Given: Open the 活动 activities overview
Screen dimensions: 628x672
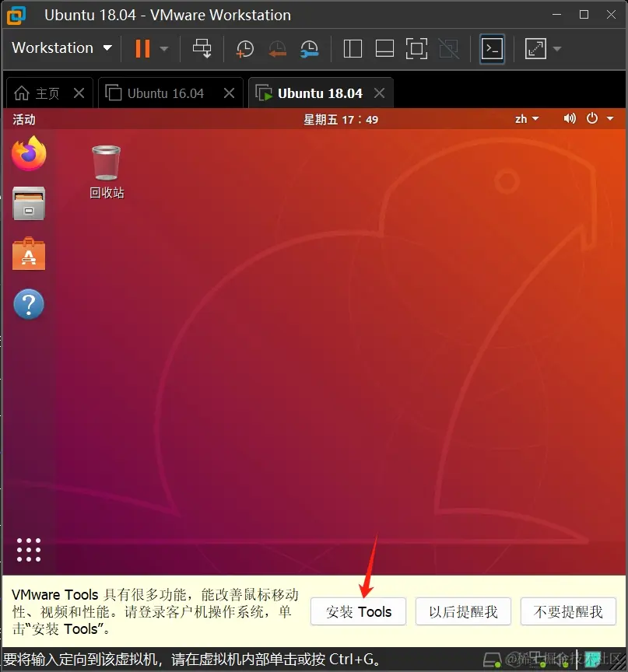Looking at the screenshot, I should point(24,119).
